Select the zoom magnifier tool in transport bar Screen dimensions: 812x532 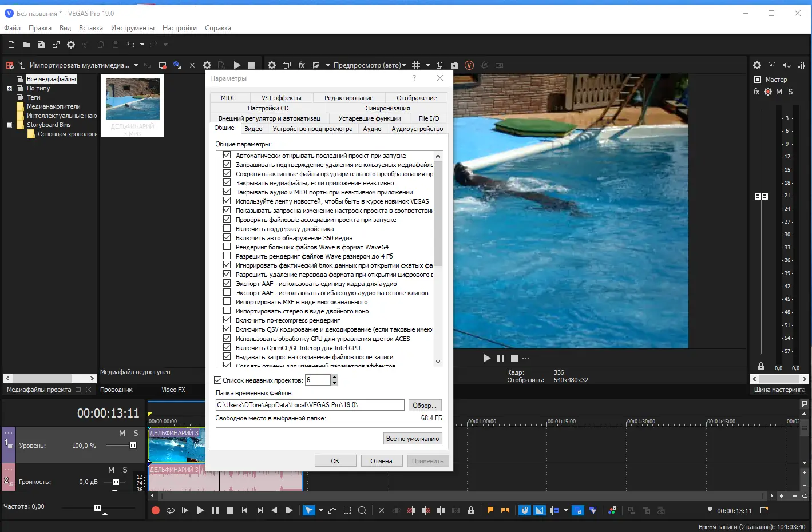coord(362,510)
